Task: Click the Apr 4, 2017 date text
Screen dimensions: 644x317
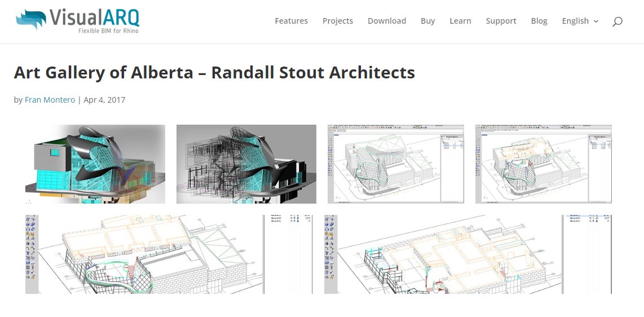Action: coord(104,100)
